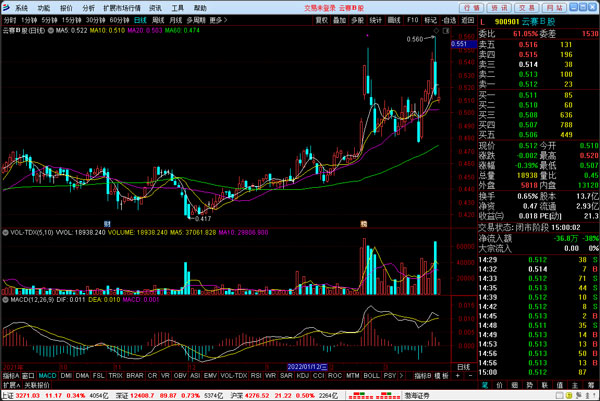Select the 周线 period tab
The image size is (600, 401).
click(158, 20)
